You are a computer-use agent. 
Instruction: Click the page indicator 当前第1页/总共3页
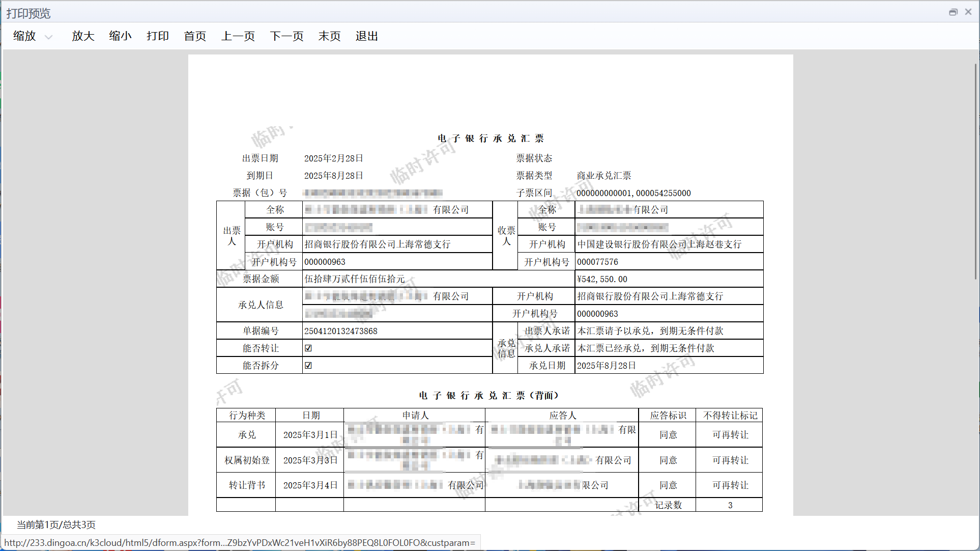[x=56, y=525]
